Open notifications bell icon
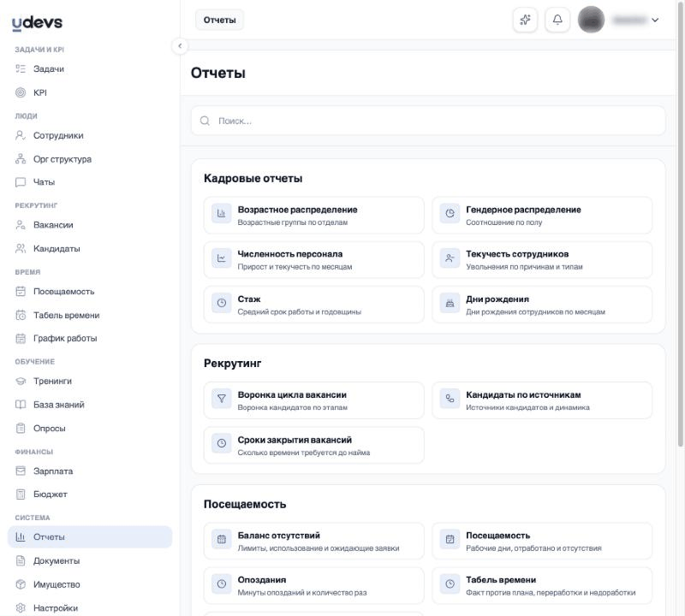685x616 pixels. 557,20
